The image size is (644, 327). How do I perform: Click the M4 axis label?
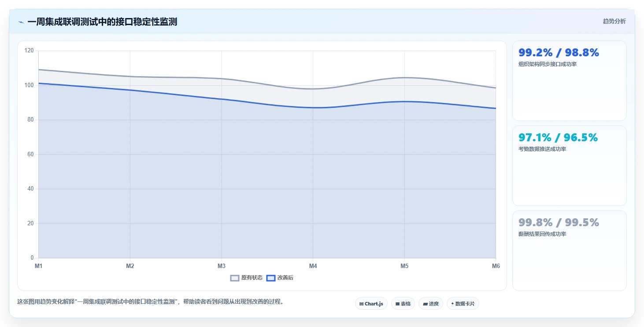tap(313, 266)
